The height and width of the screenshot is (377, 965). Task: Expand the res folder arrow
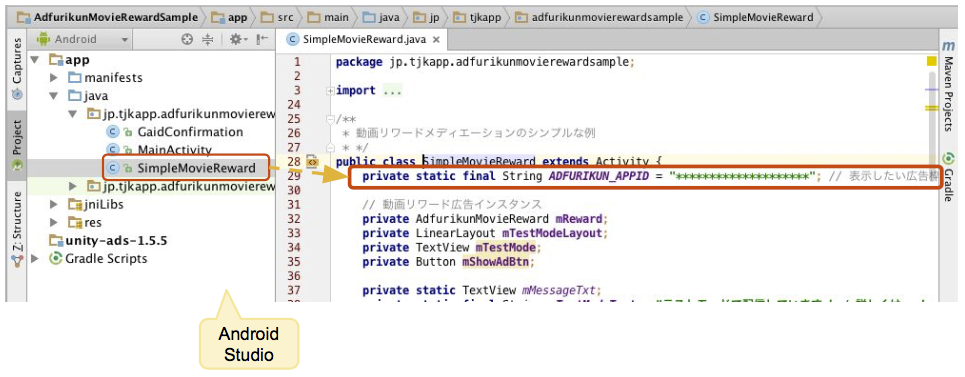coord(54,223)
